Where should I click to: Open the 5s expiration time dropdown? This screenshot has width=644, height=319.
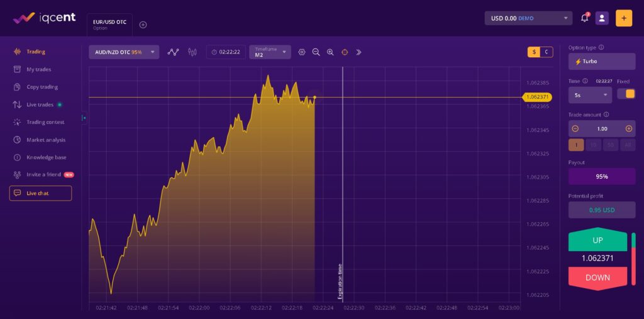(x=589, y=95)
